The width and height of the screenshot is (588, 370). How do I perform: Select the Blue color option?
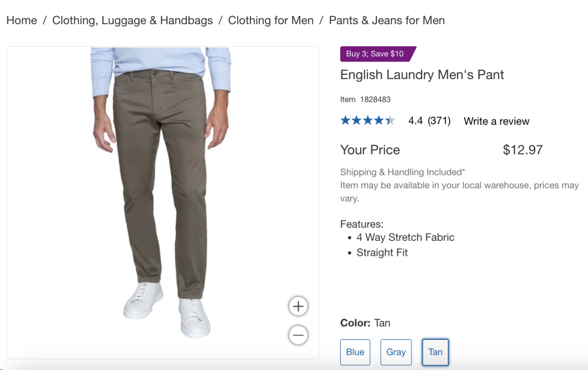(x=355, y=352)
